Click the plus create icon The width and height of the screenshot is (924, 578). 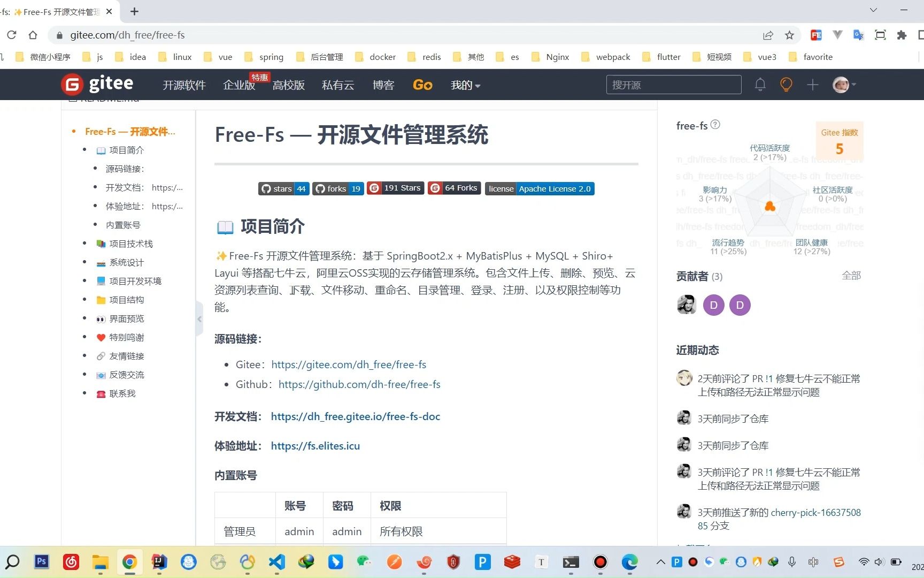[812, 85]
